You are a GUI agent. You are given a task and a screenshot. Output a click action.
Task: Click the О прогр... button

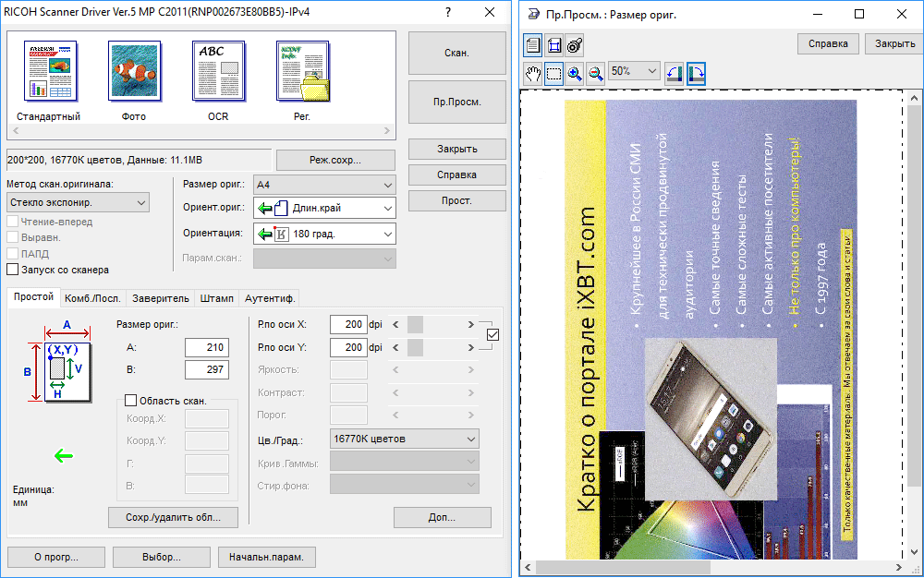56,557
